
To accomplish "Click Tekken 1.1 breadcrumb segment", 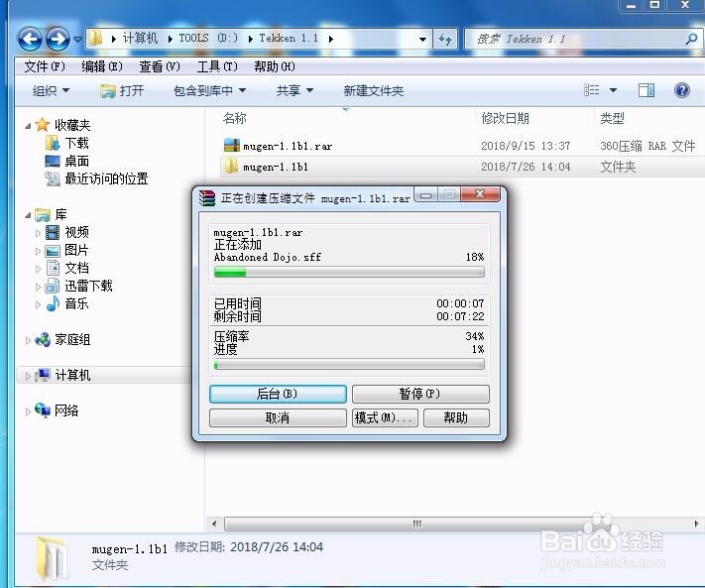I will pyautogui.click(x=289, y=39).
